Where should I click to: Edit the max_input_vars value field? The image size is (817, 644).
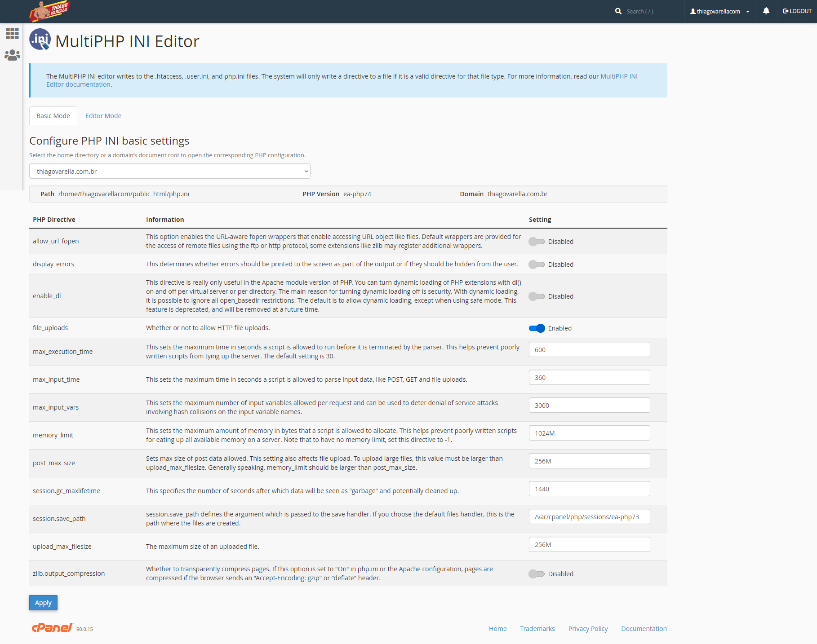[590, 405]
